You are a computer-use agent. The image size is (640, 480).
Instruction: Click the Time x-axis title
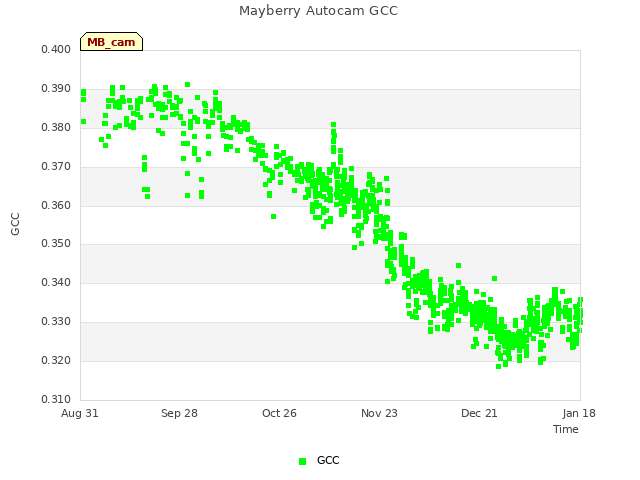click(x=566, y=429)
